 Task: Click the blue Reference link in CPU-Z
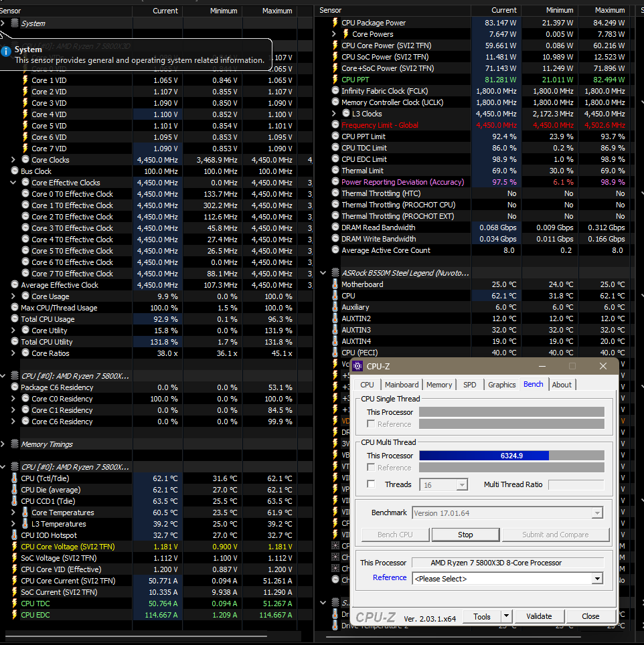click(390, 577)
